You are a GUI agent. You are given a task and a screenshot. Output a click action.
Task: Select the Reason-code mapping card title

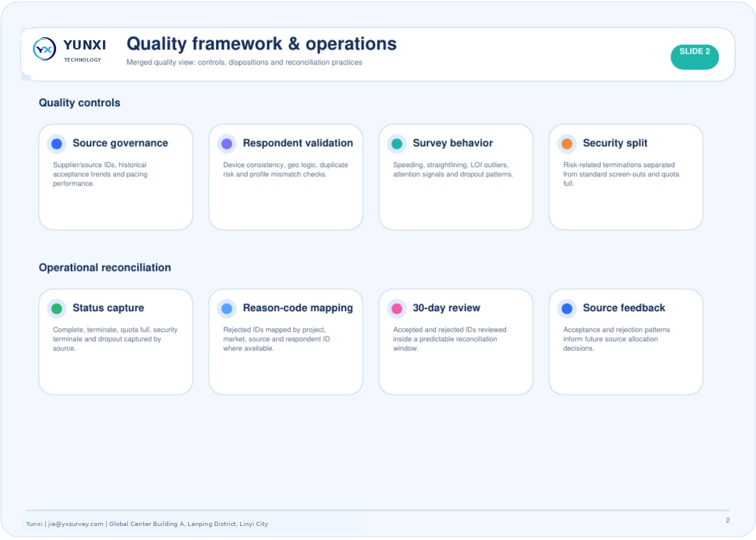coord(298,308)
